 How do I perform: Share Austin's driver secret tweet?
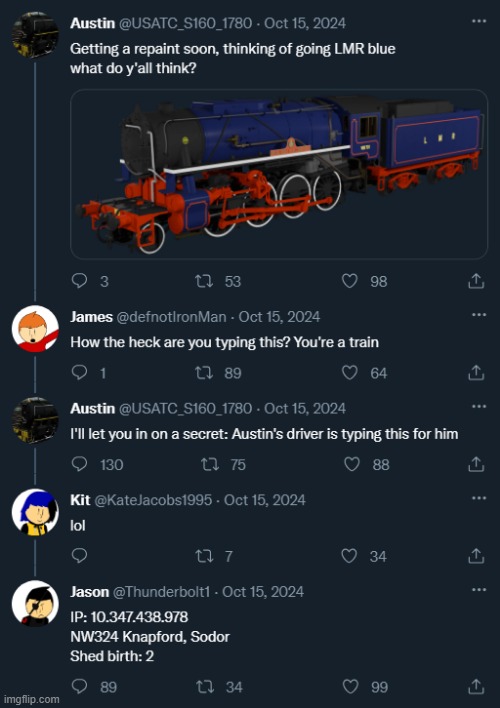476,464
